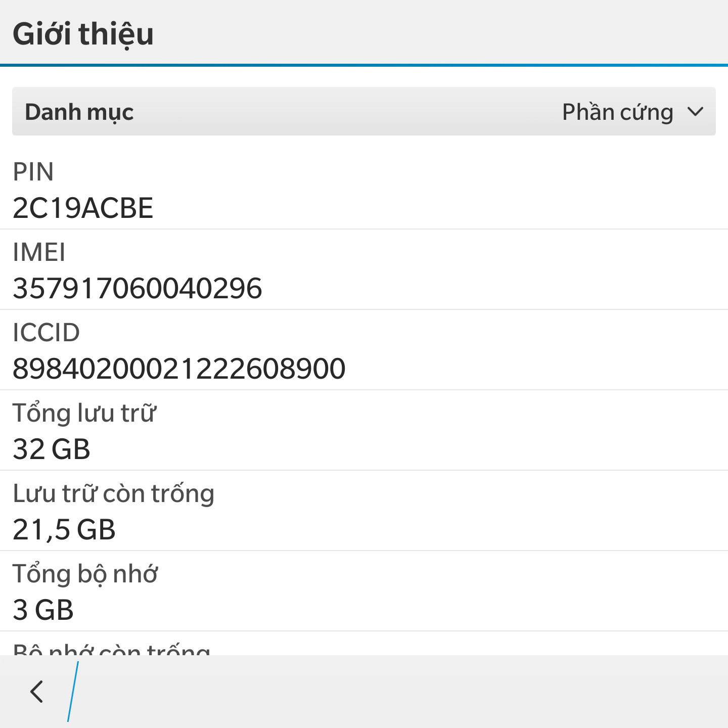This screenshot has height=728, width=728.
Task: Select the Tổng lưu trữ label
Action: (x=84, y=413)
